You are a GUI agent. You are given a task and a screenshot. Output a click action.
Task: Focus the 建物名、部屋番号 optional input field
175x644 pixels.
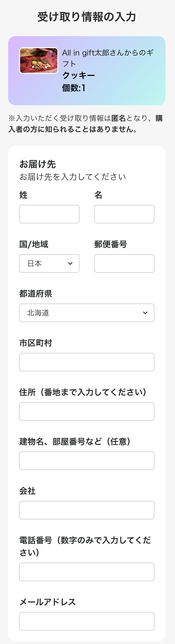click(x=87, y=461)
